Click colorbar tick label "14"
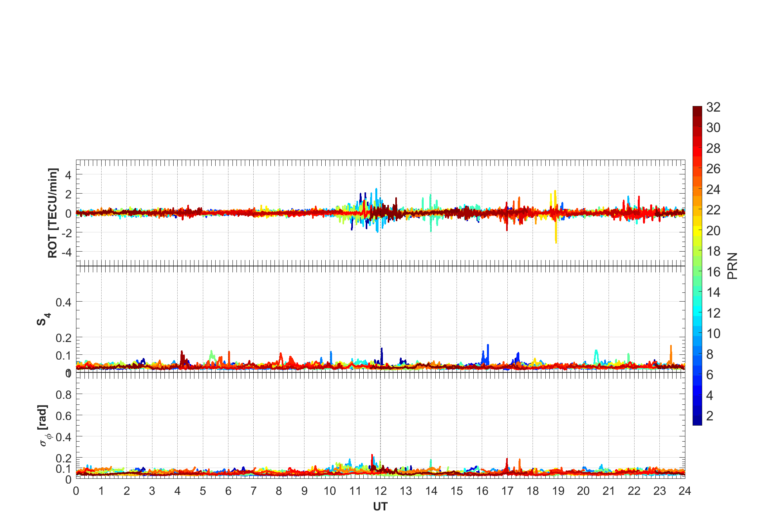The width and height of the screenshot is (761, 532). (713, 292)
